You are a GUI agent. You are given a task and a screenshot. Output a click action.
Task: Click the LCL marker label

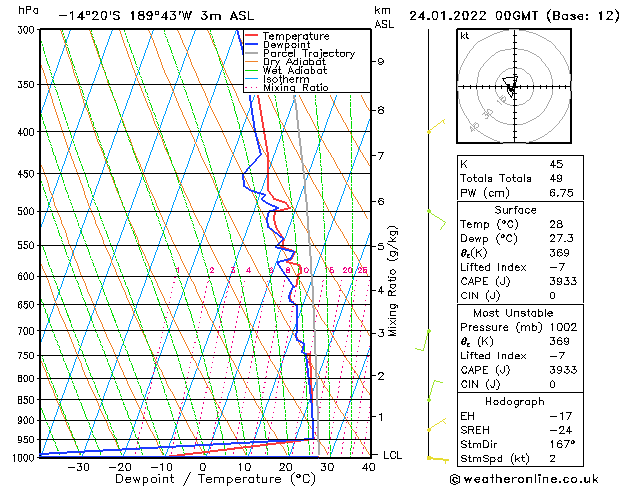coord(392,455)
